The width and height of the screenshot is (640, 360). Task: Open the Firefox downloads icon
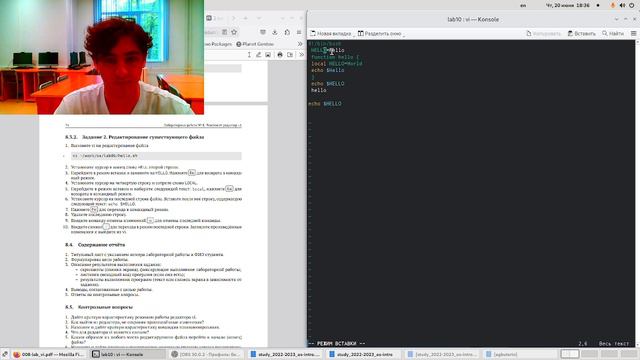pyautogui.click(x=275, y=32)
